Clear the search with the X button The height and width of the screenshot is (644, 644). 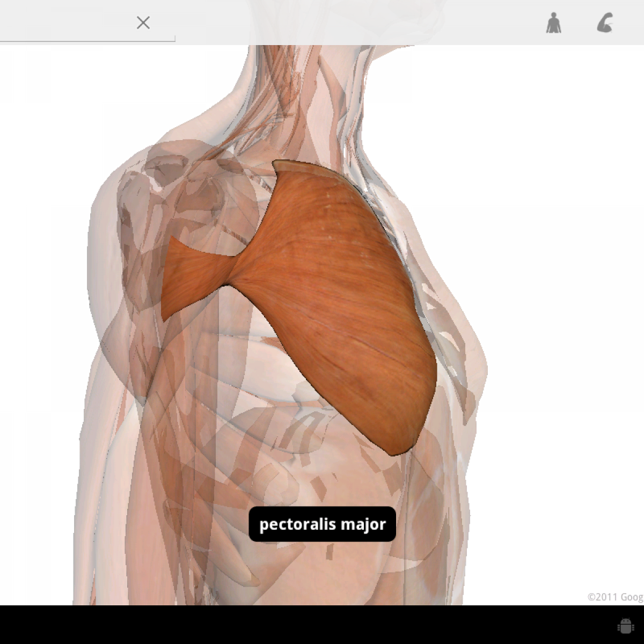coord(143,23)
